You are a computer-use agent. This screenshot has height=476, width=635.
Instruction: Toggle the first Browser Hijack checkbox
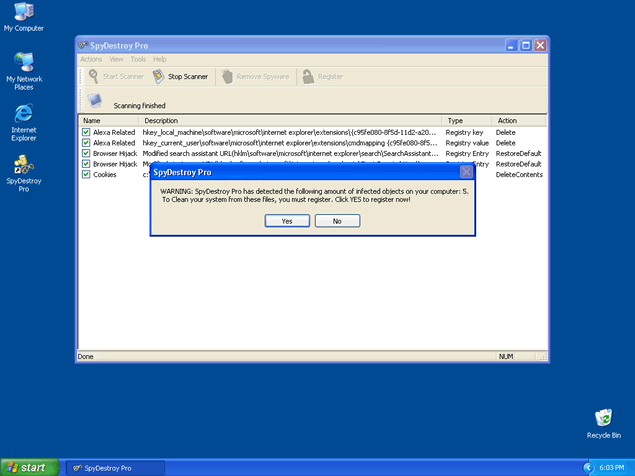click(x=86, y=153)
